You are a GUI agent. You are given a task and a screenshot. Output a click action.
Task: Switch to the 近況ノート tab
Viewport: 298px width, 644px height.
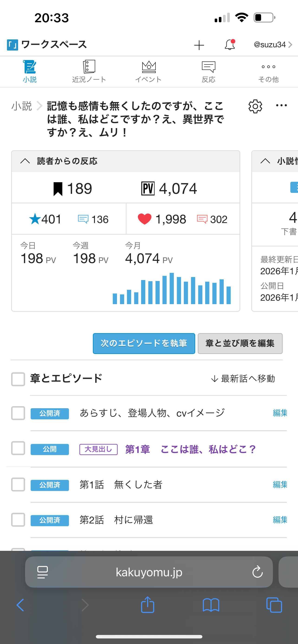89,71
